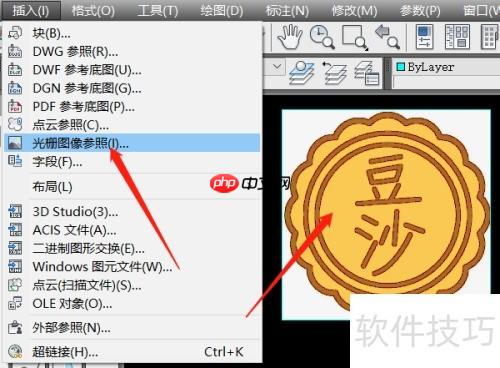Open the 格式(O) menu
The height and width of the screenshot is (368, 500).
tap(93, 11)
